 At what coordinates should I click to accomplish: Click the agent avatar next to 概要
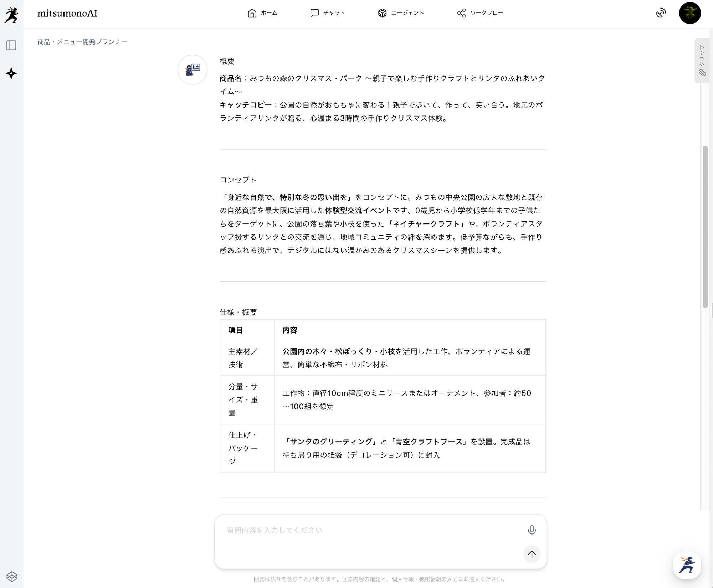[x=193, y=69]
